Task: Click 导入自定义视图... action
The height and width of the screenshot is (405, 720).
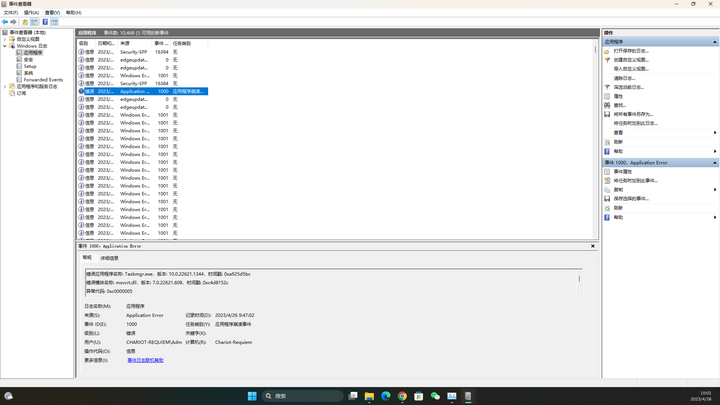Action: tap(631, 69)
